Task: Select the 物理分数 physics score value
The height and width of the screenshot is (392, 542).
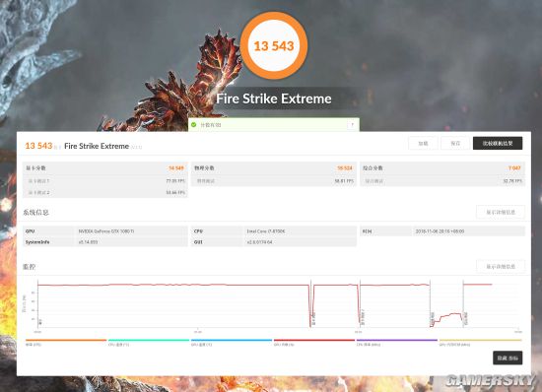Action: click(344, 167)
